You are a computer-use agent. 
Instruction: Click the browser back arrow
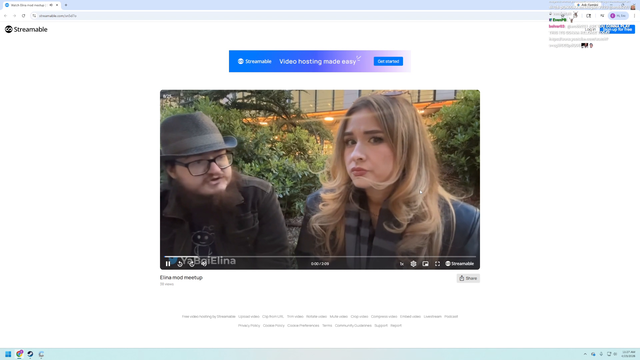(x=5, y=16)
